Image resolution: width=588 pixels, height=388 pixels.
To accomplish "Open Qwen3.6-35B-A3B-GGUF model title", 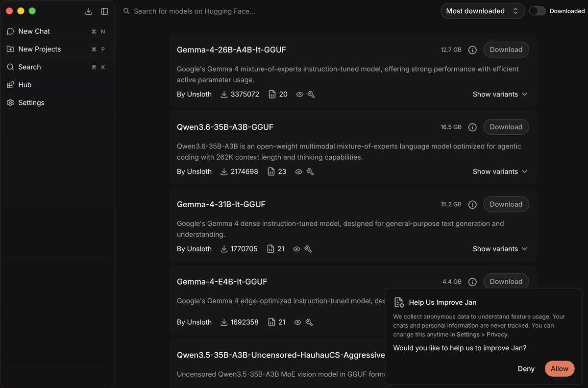I will point(225,127).
